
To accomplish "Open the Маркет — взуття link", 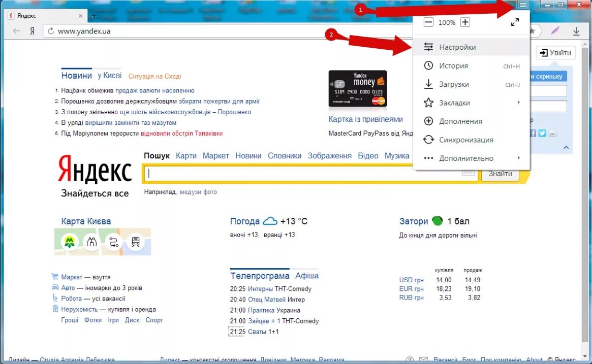I will pos(72,277).
